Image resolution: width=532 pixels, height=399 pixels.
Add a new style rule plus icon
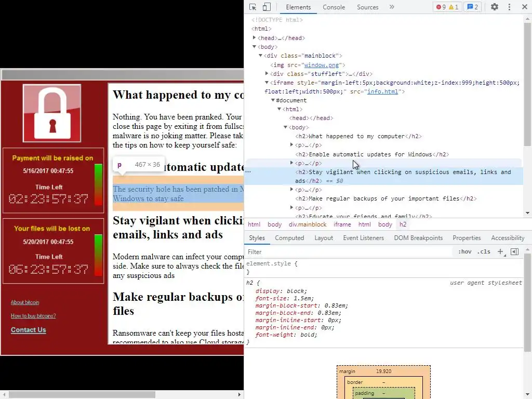coord(500,251)
